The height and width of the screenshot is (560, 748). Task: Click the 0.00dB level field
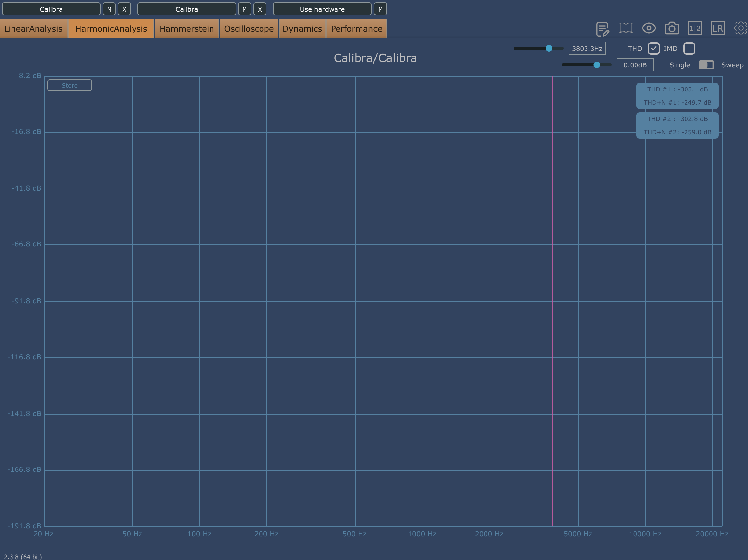635,65
